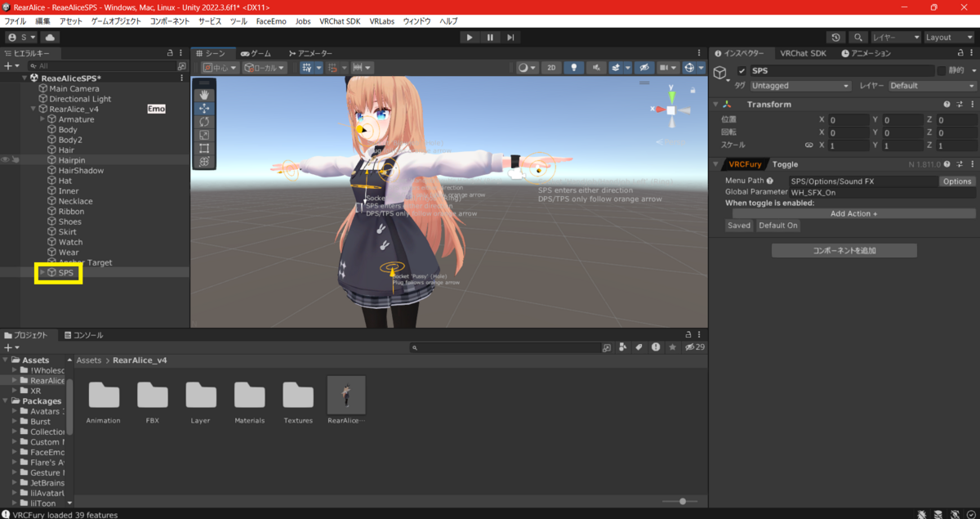Open the Untagged tag dropdown
The image size is (980, 519).
800,85
